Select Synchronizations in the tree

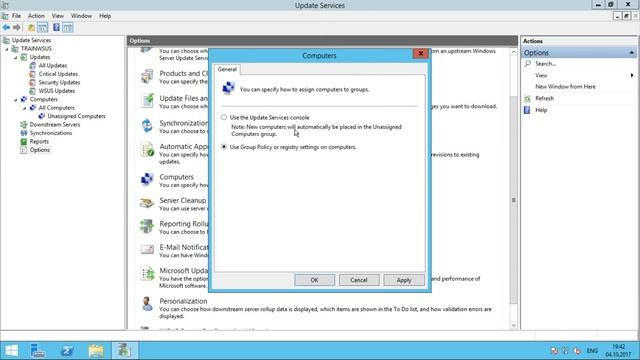(x=51, y=133)
